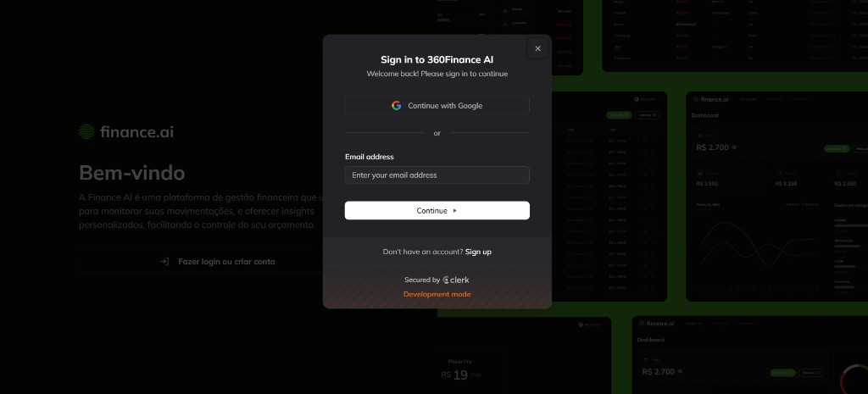This screenshot has width=868, height=394.
Task: Click the white Continue button
Action: tap(437, 210)
